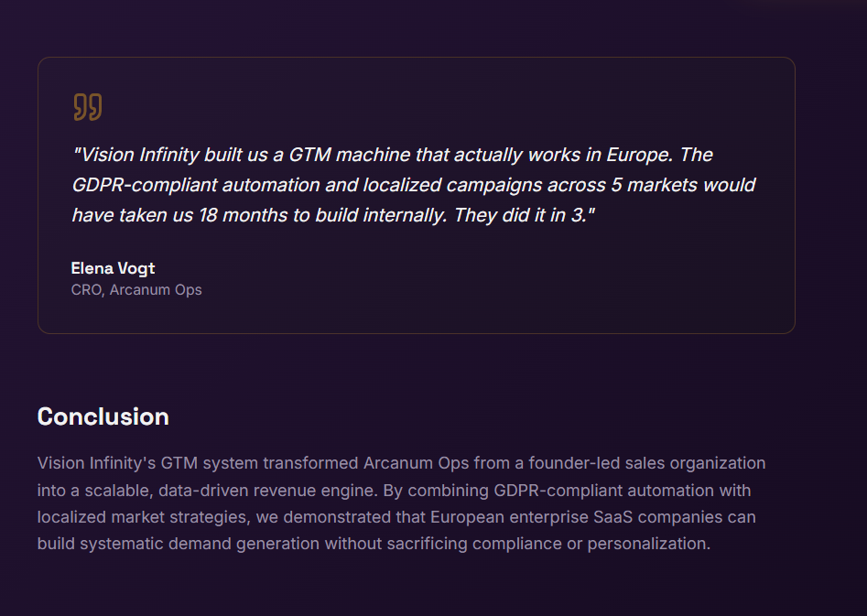867x616 pixels.
Task: Click the first line mentioning GTM machine
Action: (392, 155)
